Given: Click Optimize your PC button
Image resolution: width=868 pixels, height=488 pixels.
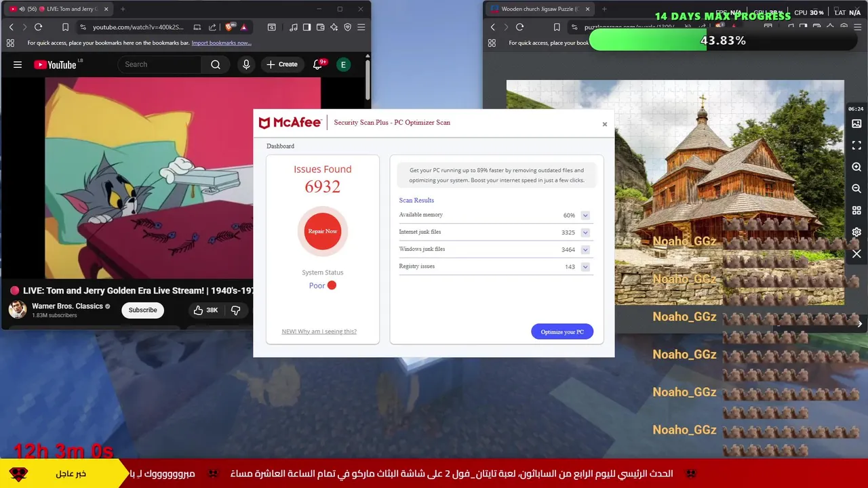Looking at the screenshot, I should (562, 331).
